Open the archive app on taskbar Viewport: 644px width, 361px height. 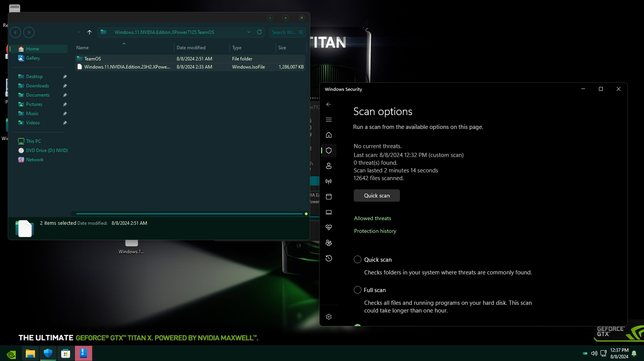click(84, 353)
